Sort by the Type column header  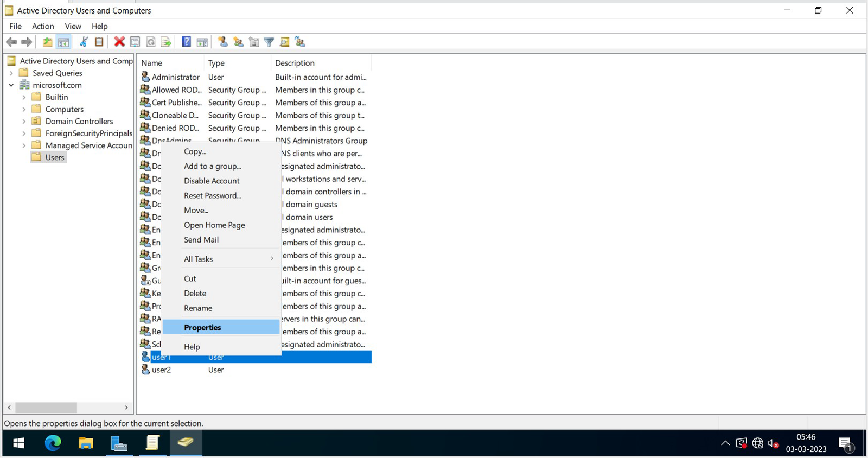238,63
